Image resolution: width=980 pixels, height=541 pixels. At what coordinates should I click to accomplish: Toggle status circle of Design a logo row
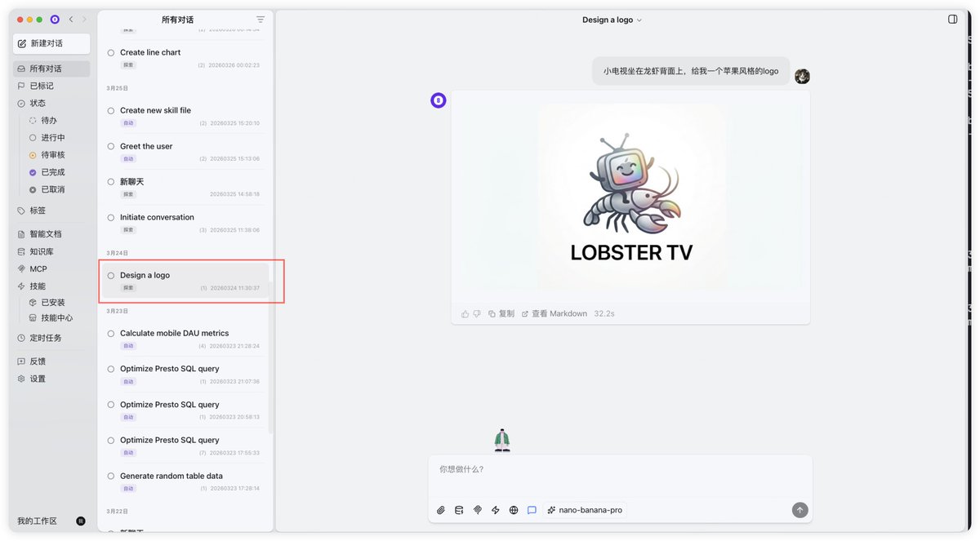point(111,276)
